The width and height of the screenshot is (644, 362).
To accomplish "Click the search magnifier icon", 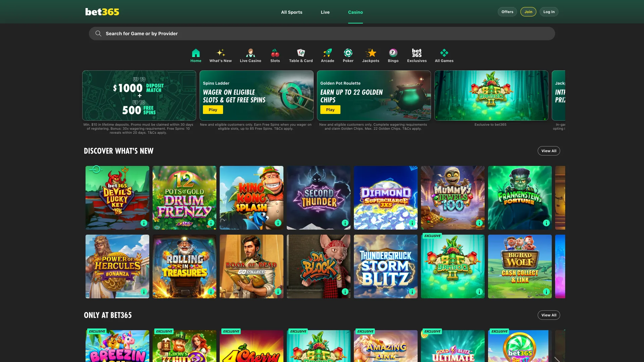I will [x=98, y=34].
